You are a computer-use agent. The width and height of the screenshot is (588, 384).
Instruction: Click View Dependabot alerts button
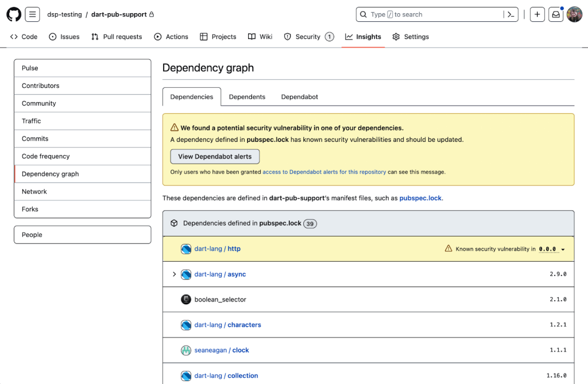coord(215,157)
